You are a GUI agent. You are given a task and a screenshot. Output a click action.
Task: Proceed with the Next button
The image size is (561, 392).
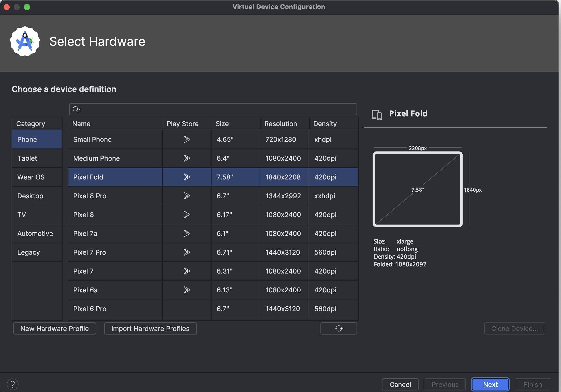click(490, 384)
